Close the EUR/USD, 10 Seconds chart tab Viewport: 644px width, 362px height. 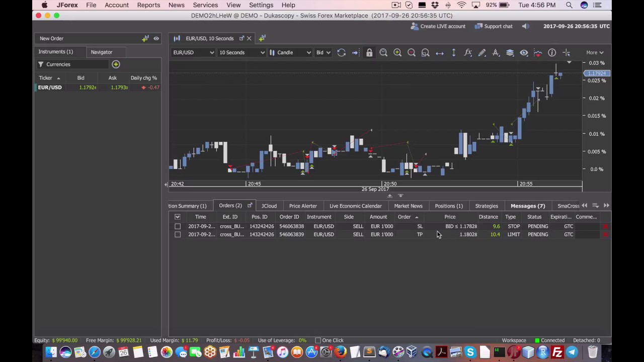click(249, 38)
